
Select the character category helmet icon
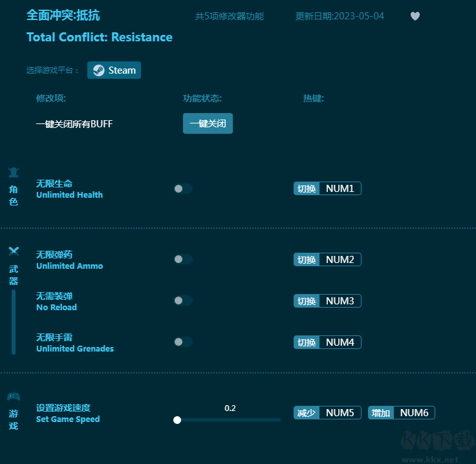(14, 173)
